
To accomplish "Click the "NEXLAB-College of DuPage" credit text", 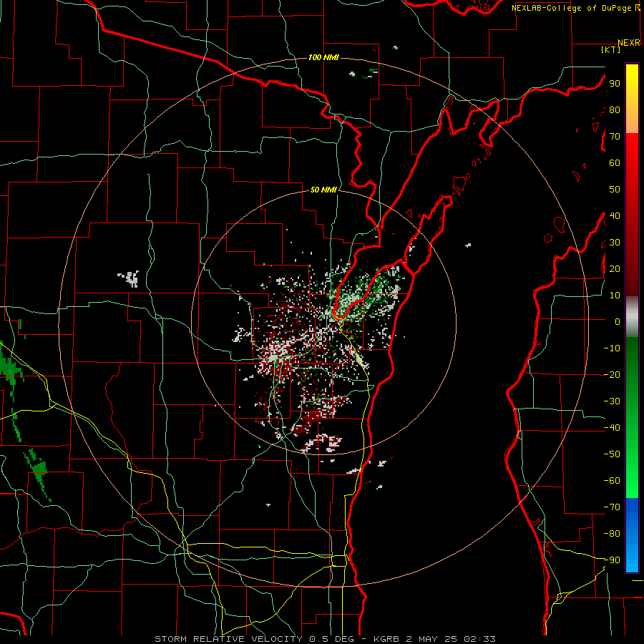I will coord(572,8).
